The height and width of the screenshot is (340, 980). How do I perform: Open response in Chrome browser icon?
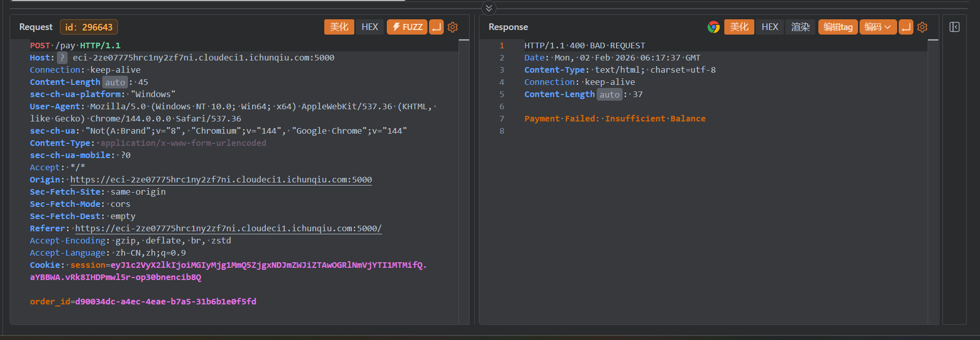(714, 27)
